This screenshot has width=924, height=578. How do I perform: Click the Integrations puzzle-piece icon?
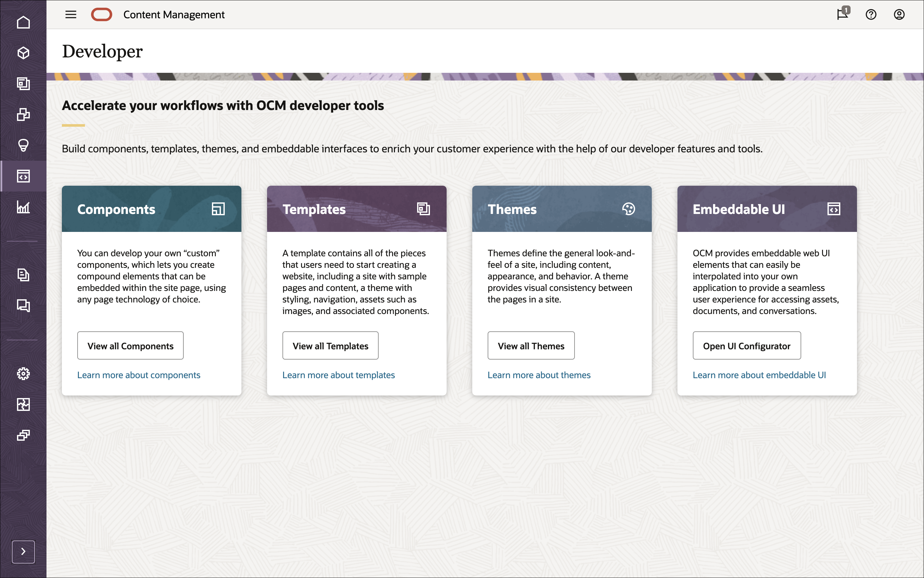tap(23, 404)
